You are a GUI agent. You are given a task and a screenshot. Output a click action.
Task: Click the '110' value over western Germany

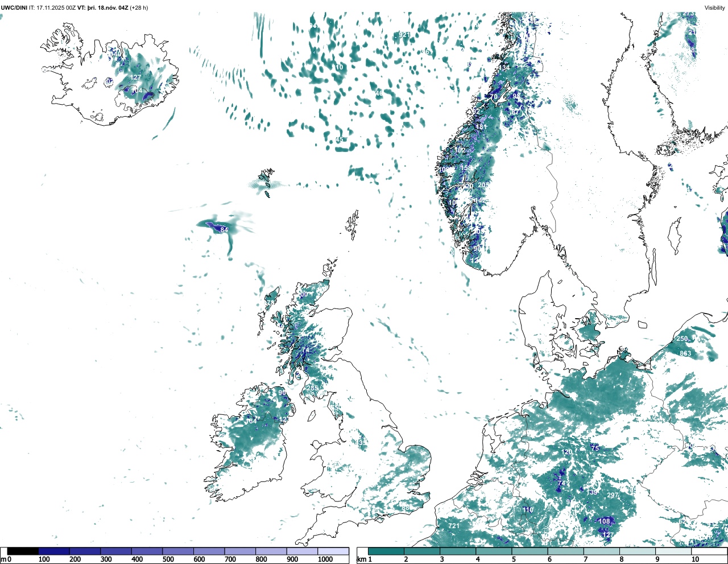[x=528, y=510]
